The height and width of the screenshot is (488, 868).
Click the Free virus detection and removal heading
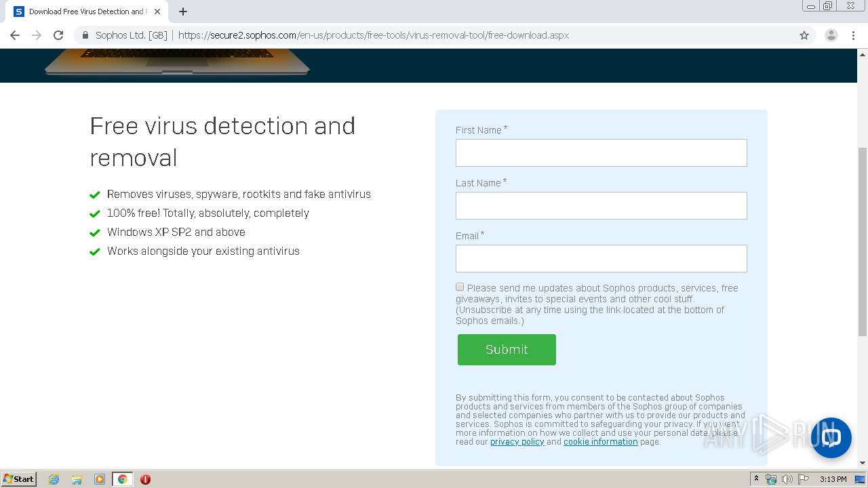click(x=222, y=142)
